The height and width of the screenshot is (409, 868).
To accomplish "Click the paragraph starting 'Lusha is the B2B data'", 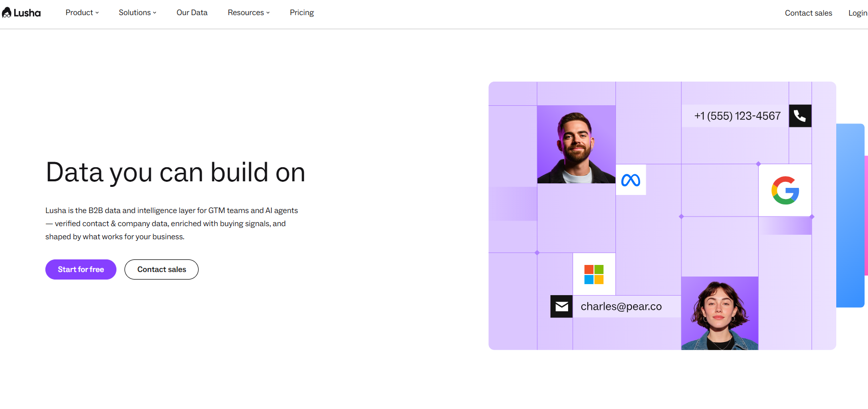I will click(x=171, y=224).
